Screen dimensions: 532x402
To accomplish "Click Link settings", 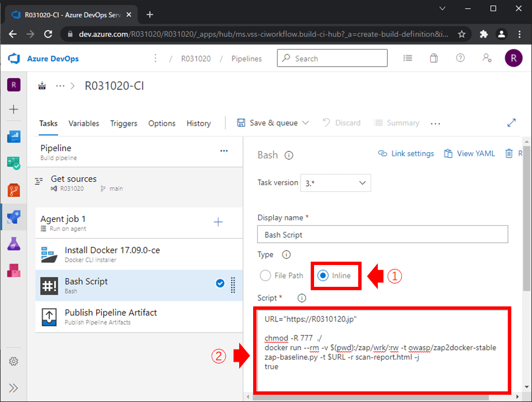I will coord(406,153).
